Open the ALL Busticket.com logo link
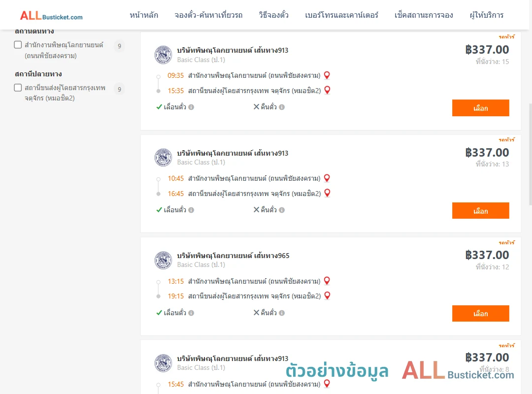The height and width of the screenshot is (394, 532). [x=51, y=16]
